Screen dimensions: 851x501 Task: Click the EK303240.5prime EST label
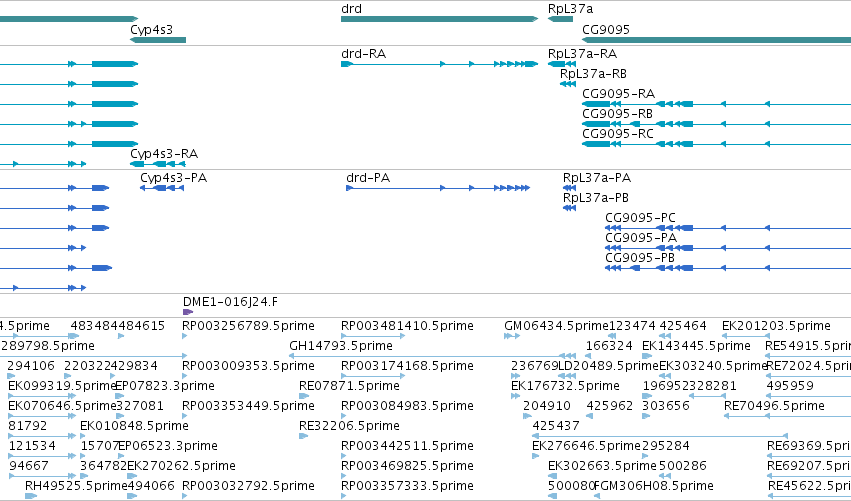pos(713,366)
